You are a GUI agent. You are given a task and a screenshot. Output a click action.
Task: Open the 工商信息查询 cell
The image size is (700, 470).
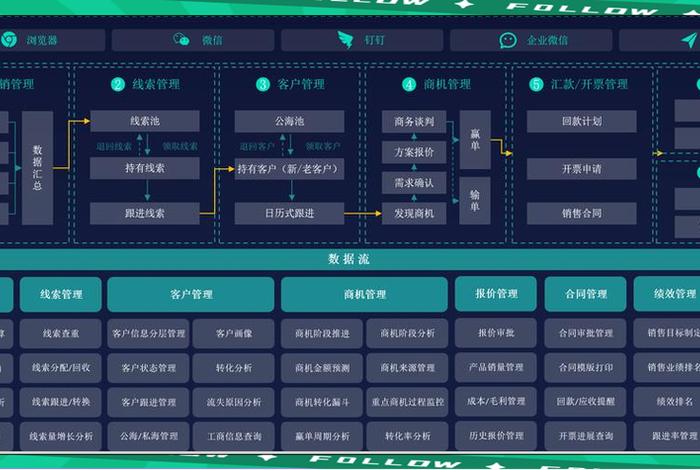[233, 436]
